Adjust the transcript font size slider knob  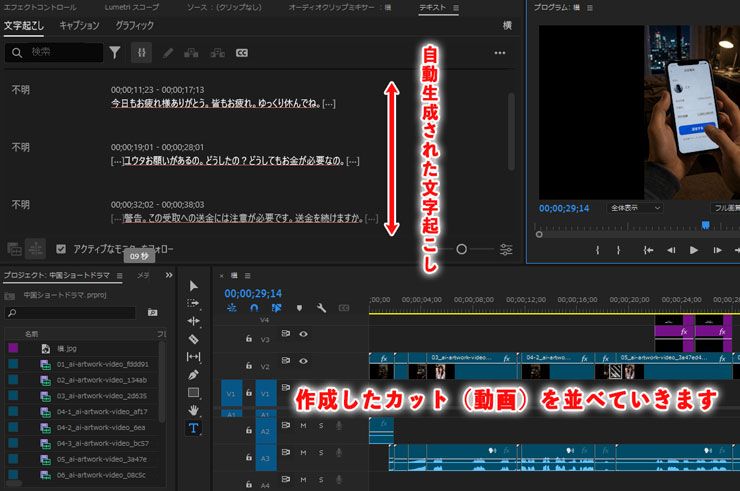pos(462,249)
